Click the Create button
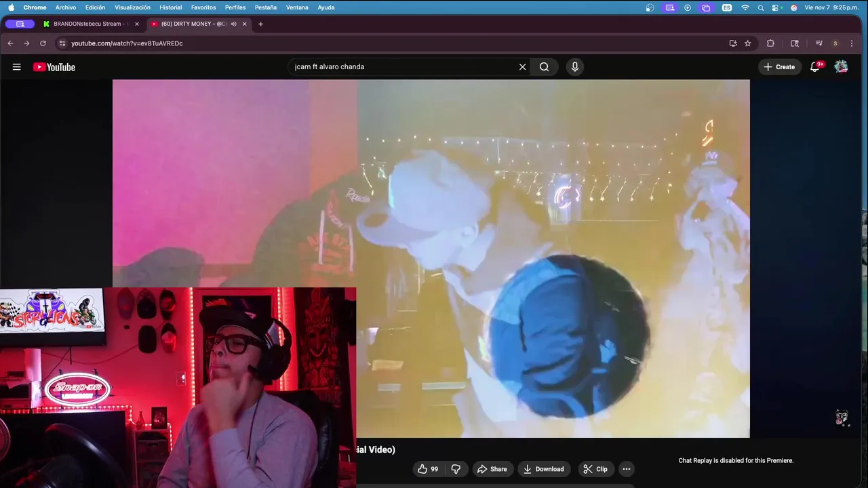 point(780,67)
